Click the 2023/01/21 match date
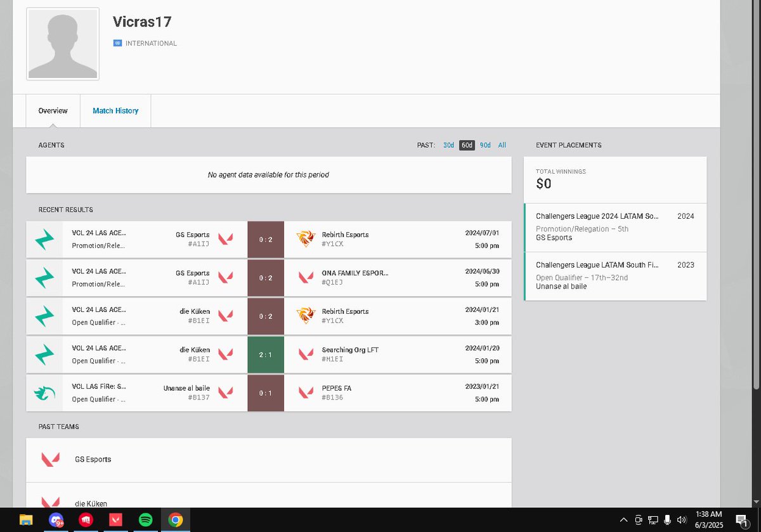The width and height of the screenshot is (761, 532). click(x=482, y=388)
